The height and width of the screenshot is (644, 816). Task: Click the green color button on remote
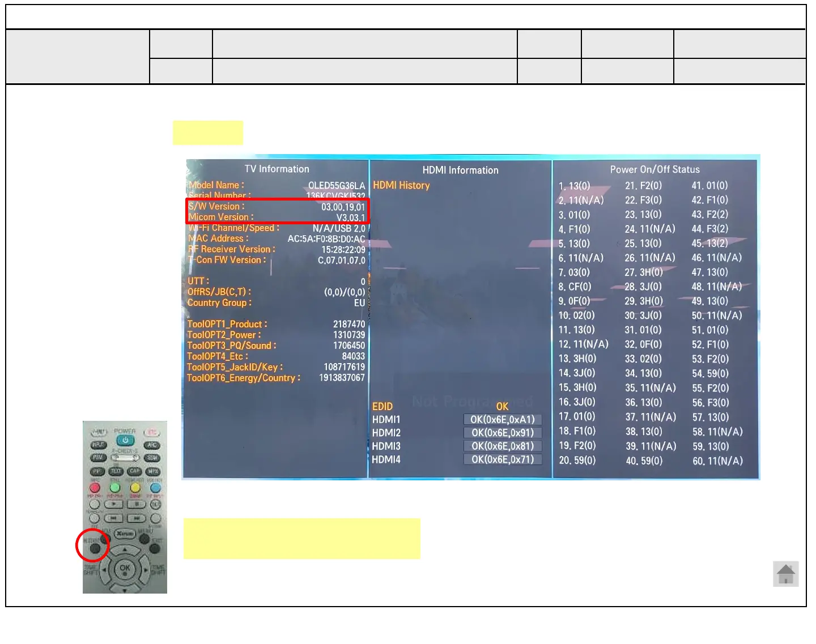pyautogui.click(x=115, y=488)
